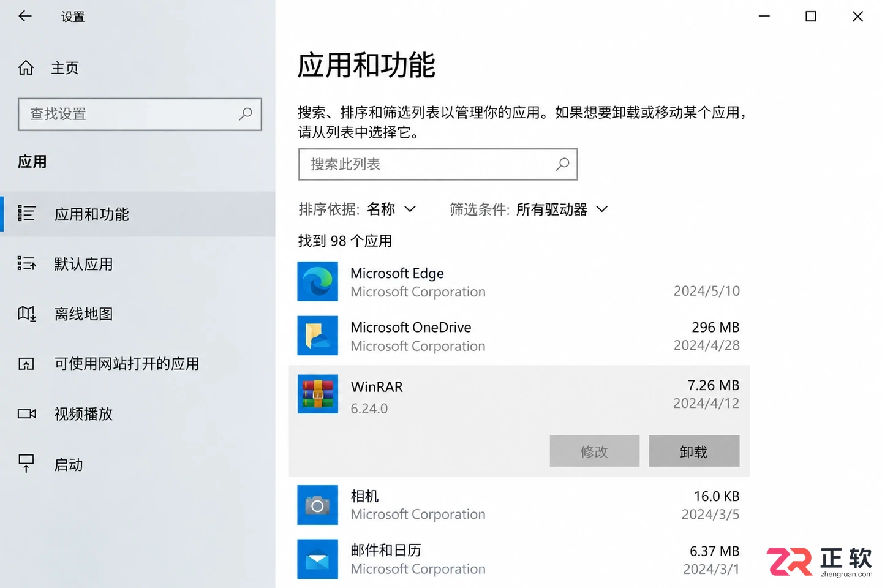
Task: Click the magnifier icon in 搜索此列表 box
Action: pyautogui.click(x=562, y=164)
